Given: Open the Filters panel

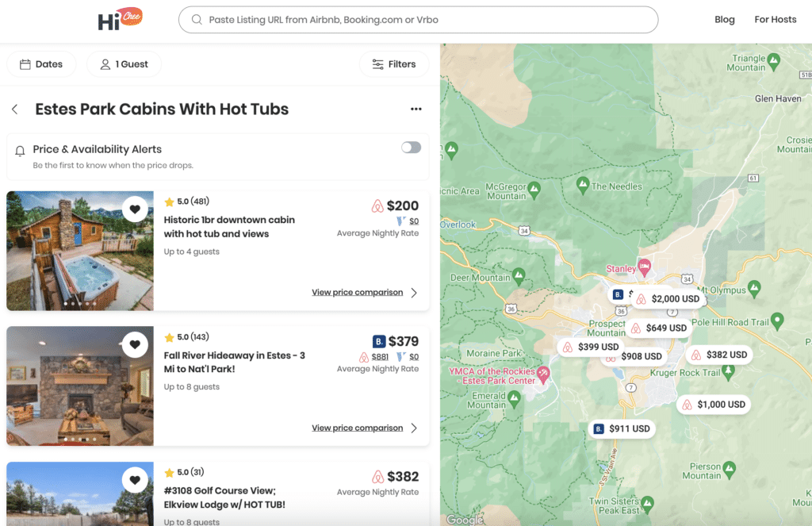Looking at the screenshot, I should pyautogui.click(x=394, y=64).
